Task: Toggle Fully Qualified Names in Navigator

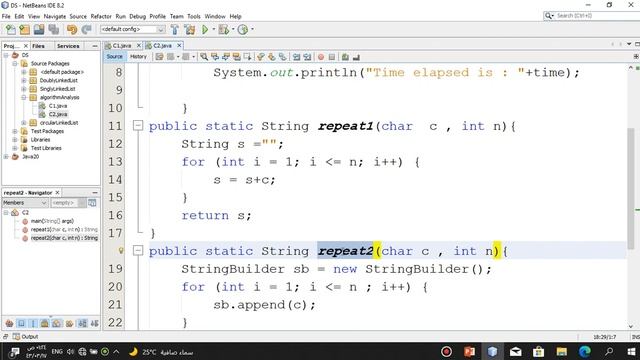Action: tap(69, 323)
